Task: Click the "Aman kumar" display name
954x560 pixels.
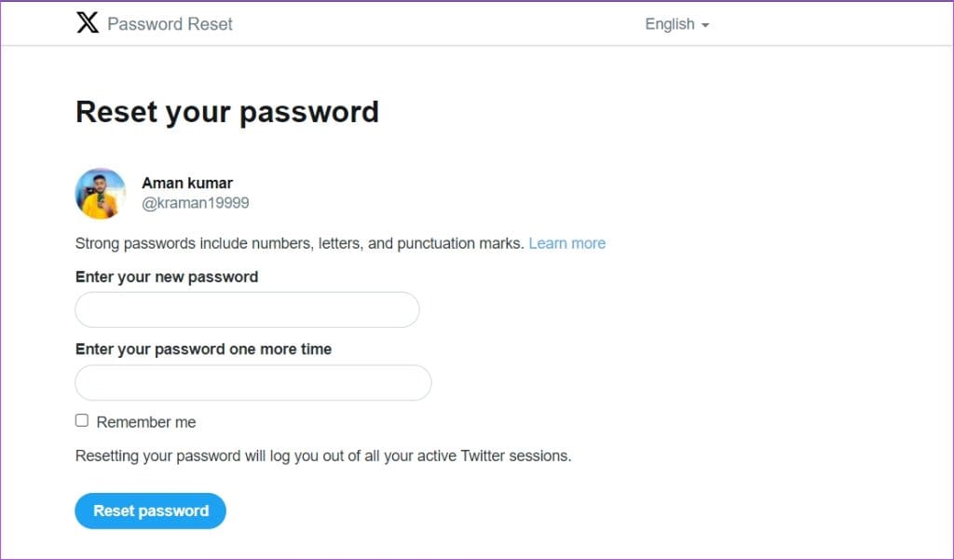Action: tap(186, 183)
